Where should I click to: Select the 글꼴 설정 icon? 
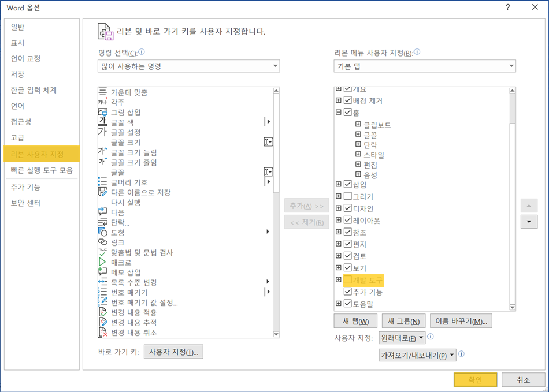(103, 132)
